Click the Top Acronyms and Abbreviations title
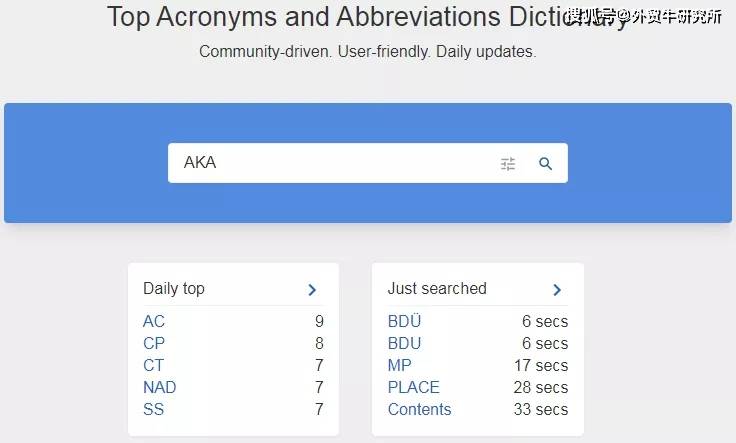This screenshot has width=736, height=443. [368, 17]
